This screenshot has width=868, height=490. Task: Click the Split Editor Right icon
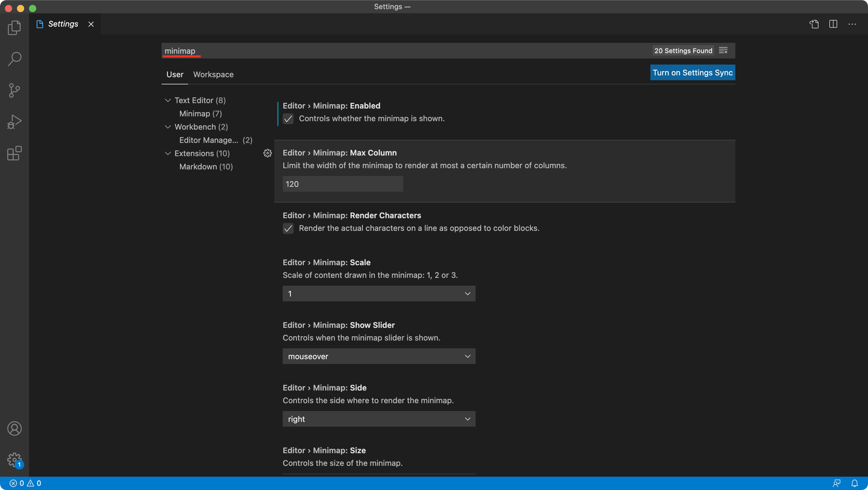[x=833, y=24]
